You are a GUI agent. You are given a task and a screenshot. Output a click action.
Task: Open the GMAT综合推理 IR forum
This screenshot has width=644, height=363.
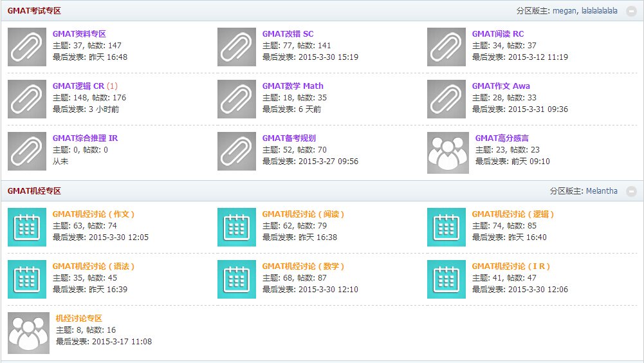[85, 138]
